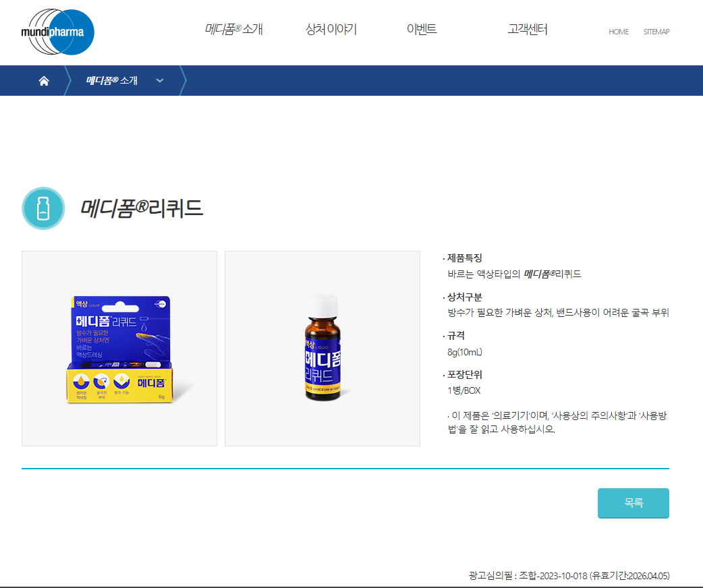Viewport: 703px width, 588px height.
Task: Click the Mundipharma logo
Action: point(58,32)
